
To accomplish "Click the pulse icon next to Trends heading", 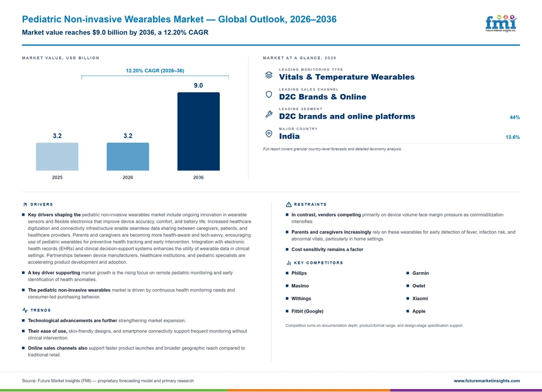I will tap(25, 311).
